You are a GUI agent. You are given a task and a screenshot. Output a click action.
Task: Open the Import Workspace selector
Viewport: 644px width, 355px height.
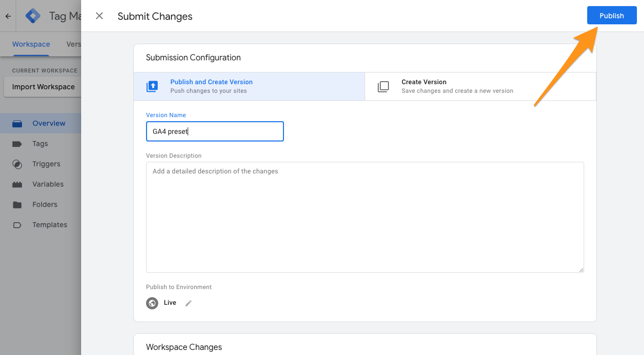(43, 87)
